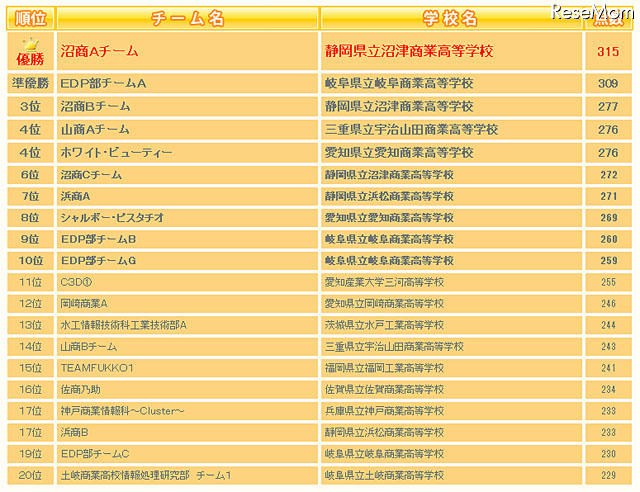
Task: Click the チーム名 column header
Action: (187, 19)
